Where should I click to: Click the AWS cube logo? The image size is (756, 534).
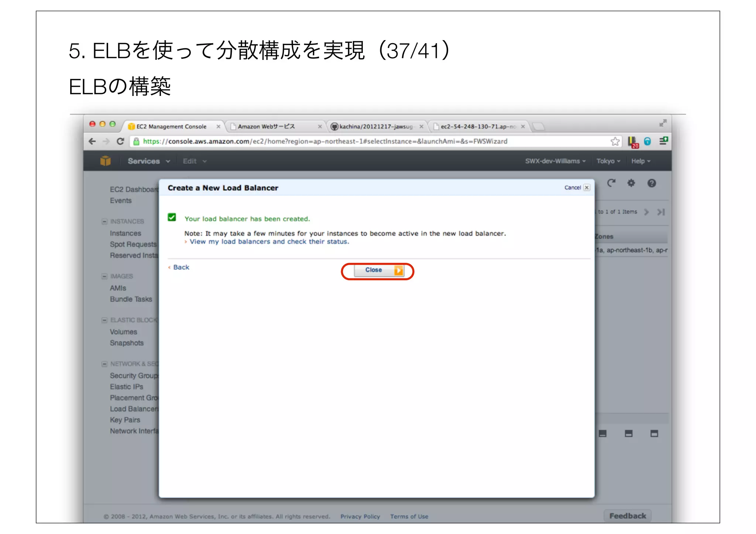(x=106, y=161)
